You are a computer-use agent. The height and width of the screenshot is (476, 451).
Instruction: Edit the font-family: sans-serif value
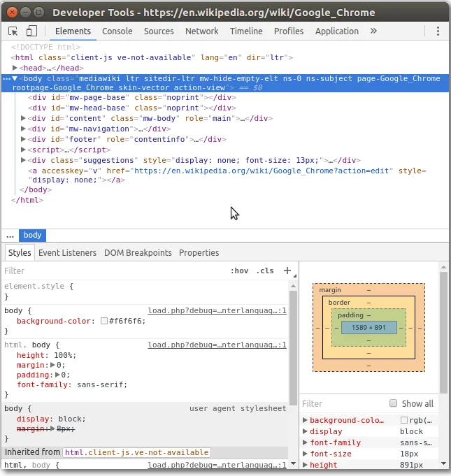click(100, 384)
